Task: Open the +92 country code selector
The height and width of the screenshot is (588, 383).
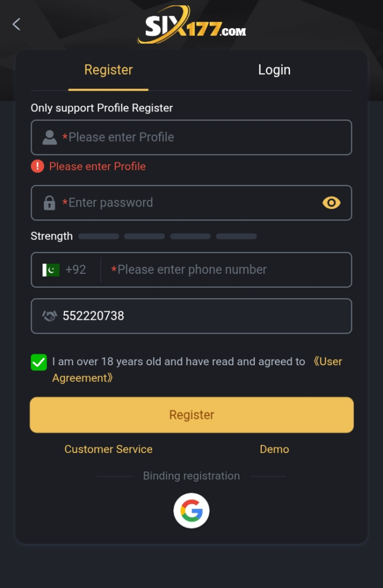Action: tap(67, 270)
